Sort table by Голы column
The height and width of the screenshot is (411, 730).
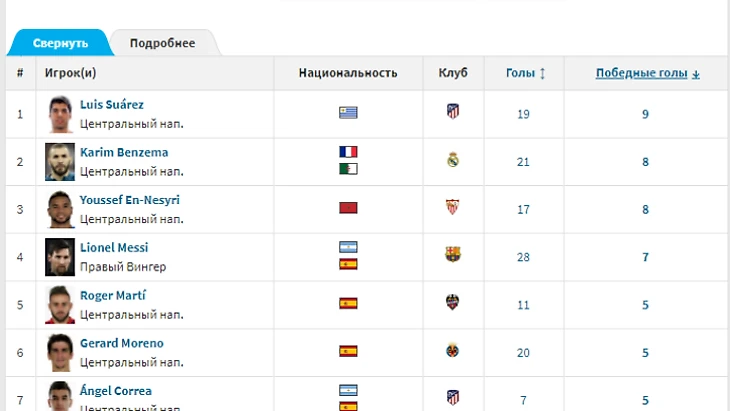[525, 73]
